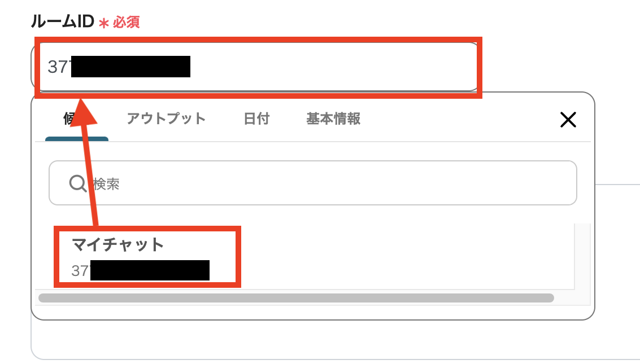Select the 基本情報 tab

333,119
